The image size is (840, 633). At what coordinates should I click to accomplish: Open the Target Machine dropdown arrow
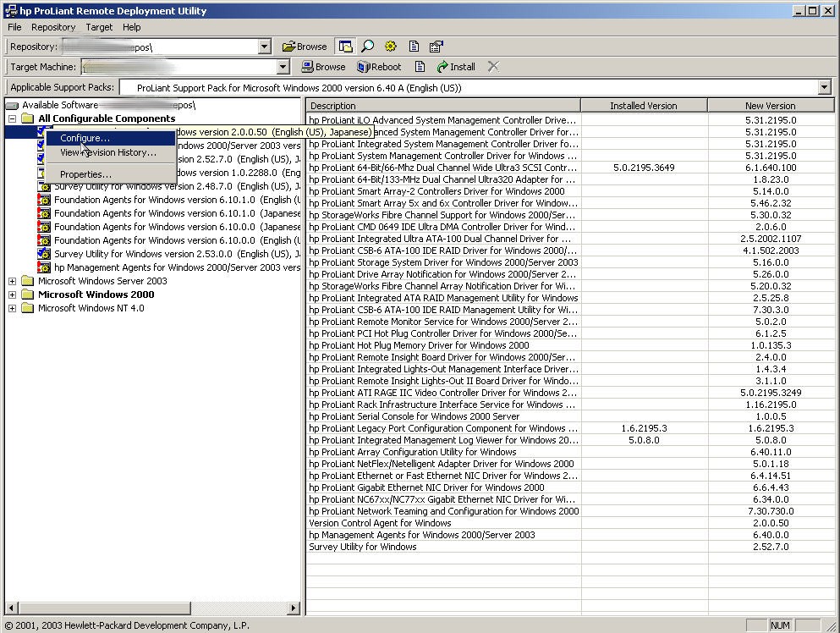click(x=283, y=67)
